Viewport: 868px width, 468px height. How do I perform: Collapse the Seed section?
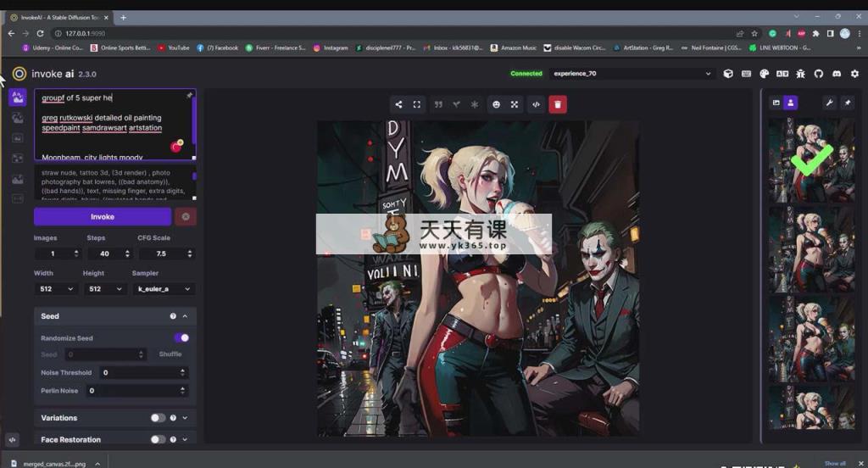point(186,316)
